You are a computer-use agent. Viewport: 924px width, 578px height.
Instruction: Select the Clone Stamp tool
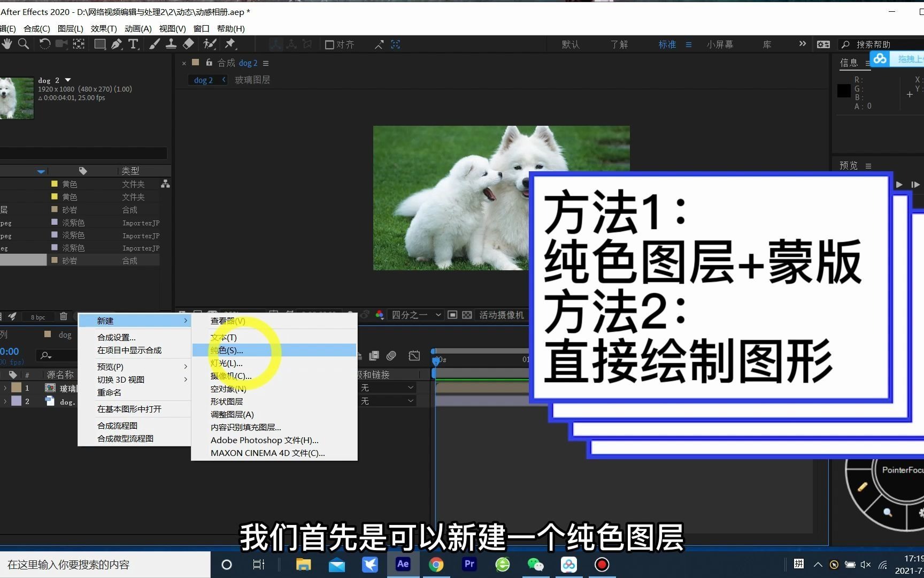point(171,44)
